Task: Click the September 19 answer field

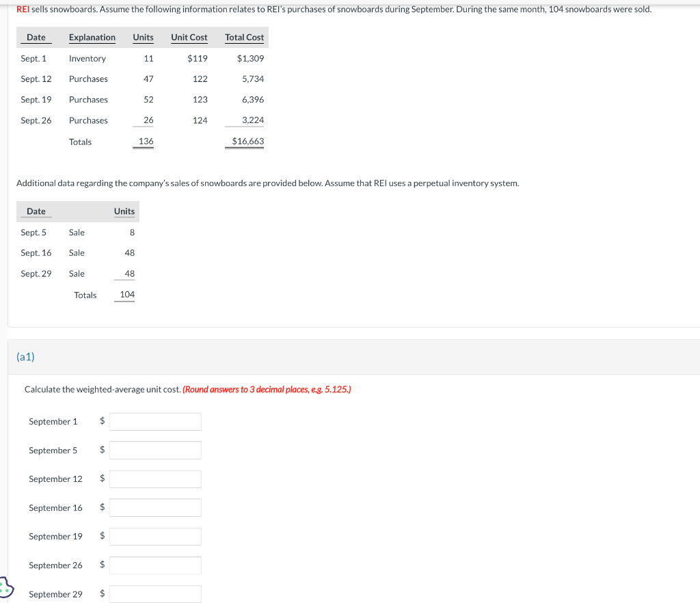Action: 155,536
